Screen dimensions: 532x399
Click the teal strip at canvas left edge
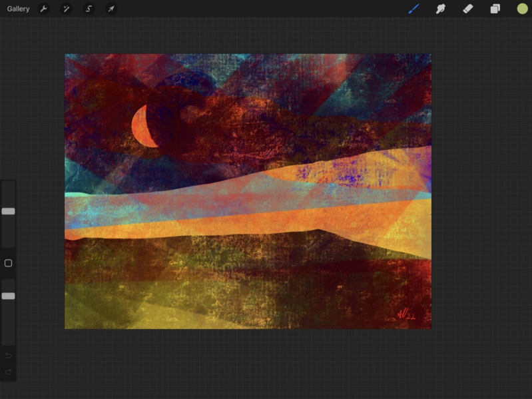click(75, 195)
